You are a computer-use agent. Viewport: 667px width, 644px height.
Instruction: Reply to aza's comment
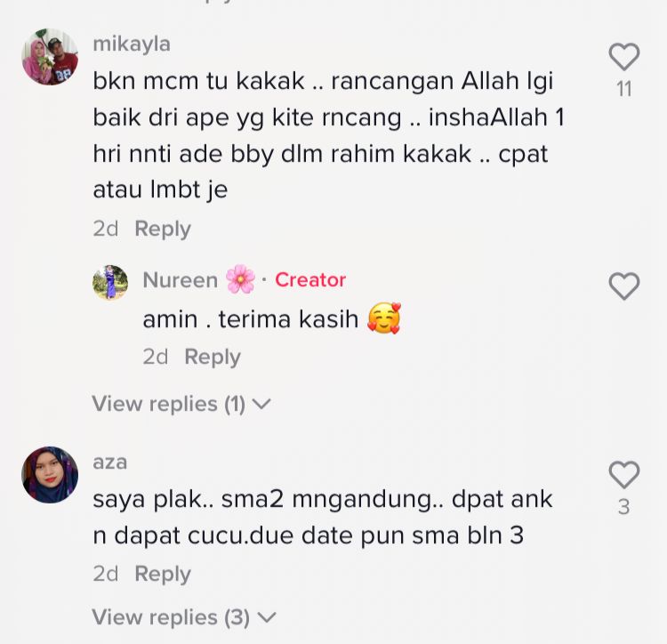point(163,574)
